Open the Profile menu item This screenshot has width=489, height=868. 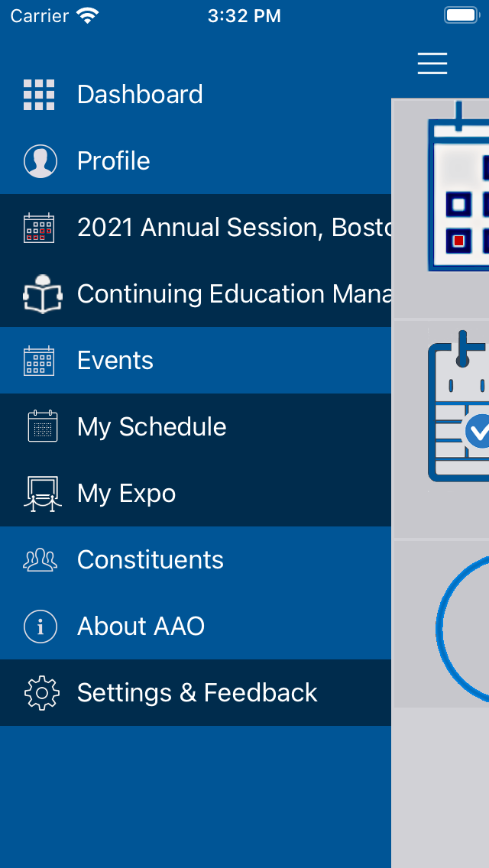(114, 161)
